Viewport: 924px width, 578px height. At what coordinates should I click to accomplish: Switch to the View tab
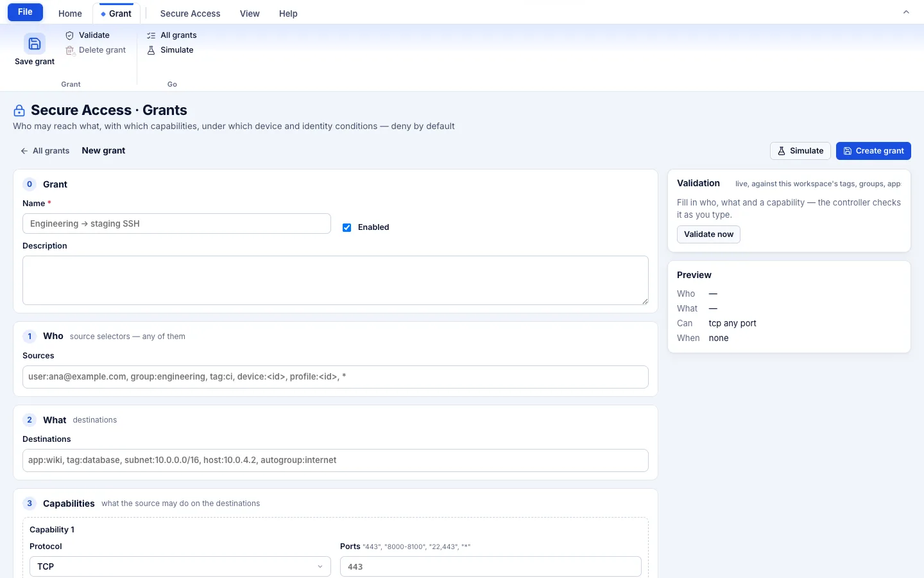tap(250, 13)
